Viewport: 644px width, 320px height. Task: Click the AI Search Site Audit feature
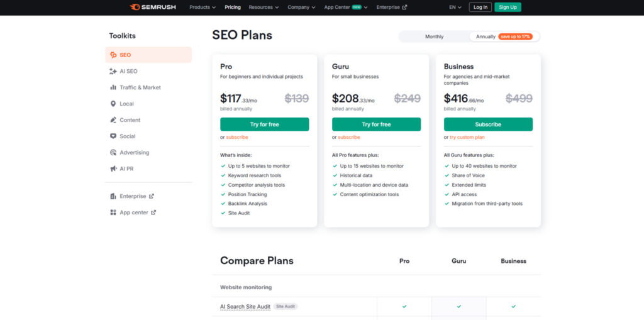245,307
